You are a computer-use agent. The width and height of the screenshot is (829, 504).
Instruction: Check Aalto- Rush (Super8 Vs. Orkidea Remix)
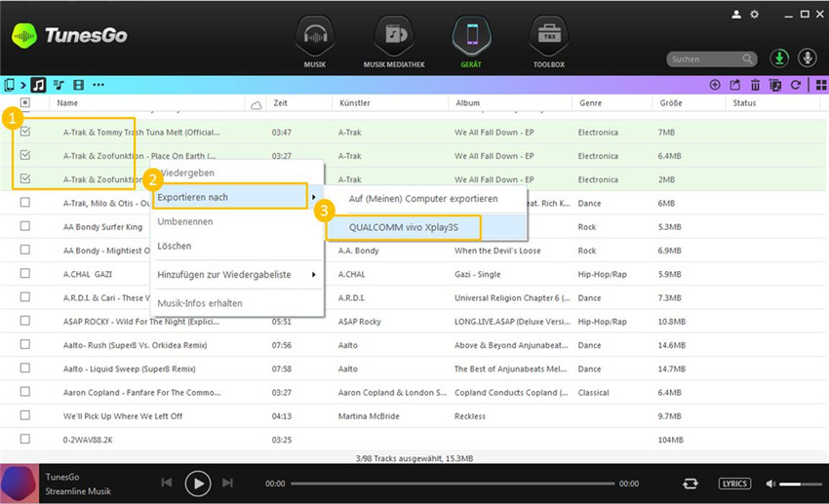24,344
